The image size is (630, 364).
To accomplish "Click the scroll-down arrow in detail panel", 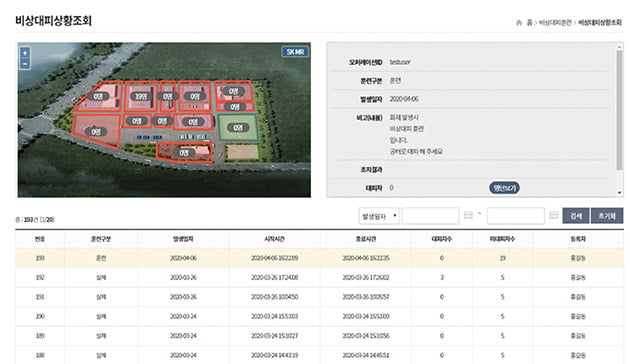I will (x=619, y=193).
